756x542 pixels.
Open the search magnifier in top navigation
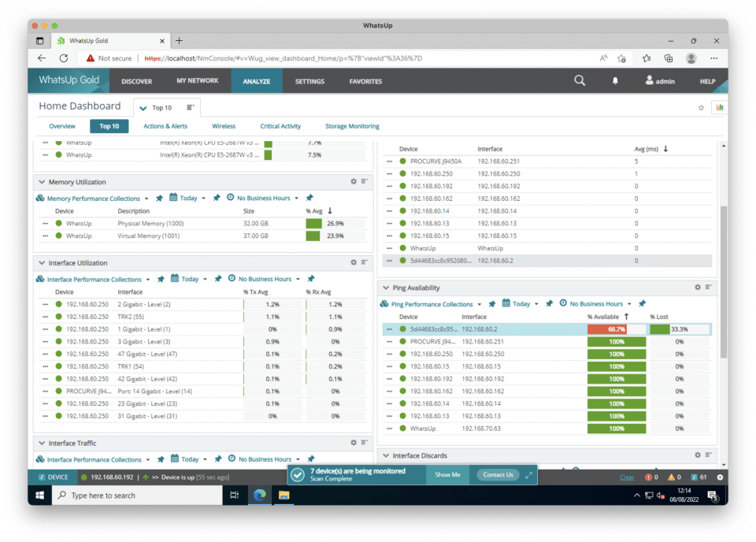(x=580, y=80)
